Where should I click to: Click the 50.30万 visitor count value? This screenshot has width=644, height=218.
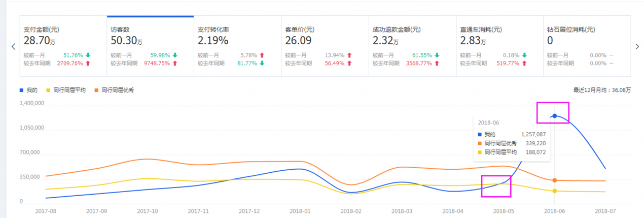(128, 41)
